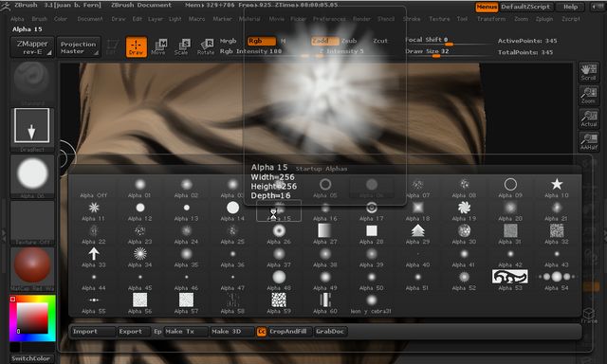Image resolution: width=607 pixels, height=364 pixels.
Task: Choose the Alpha Off option
Action: coord(93,188)
